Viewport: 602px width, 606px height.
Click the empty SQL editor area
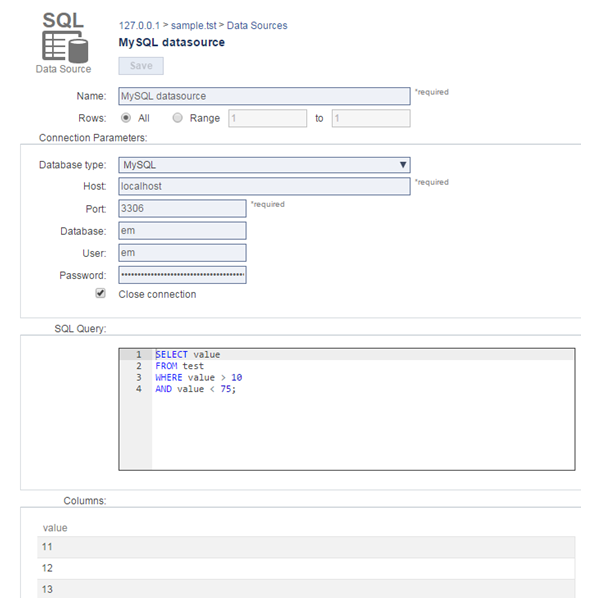363,431
